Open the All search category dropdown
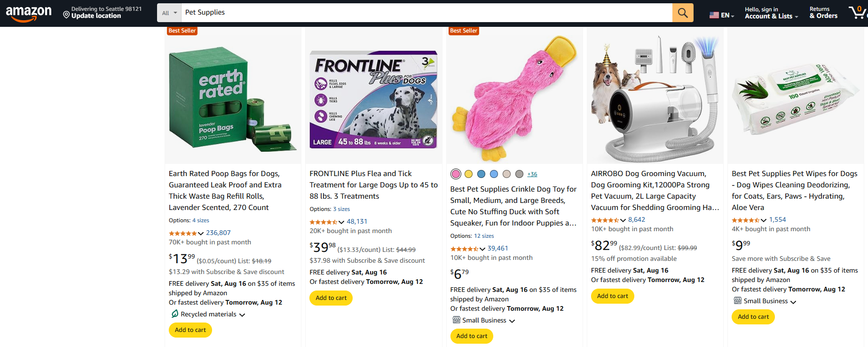This screenshot has width=868, height=347. pyautogui.click(x=168, y=12)
